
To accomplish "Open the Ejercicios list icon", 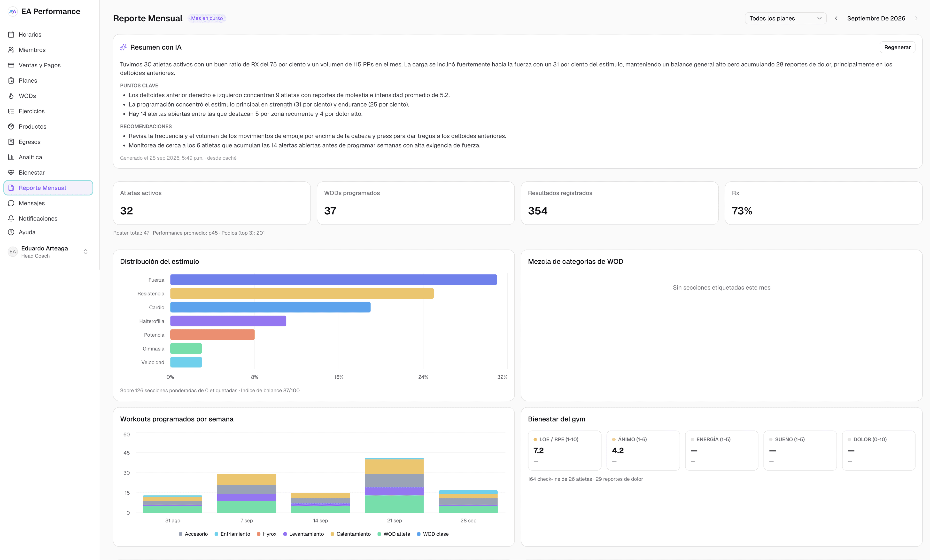I will click(11, 111).
